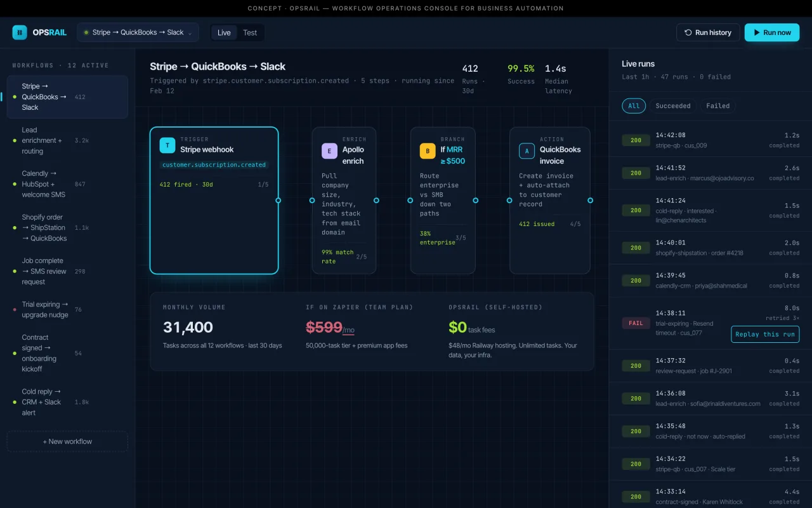
Task: Click the QuickBooks invoice A icon
Action: click(527, 151)
